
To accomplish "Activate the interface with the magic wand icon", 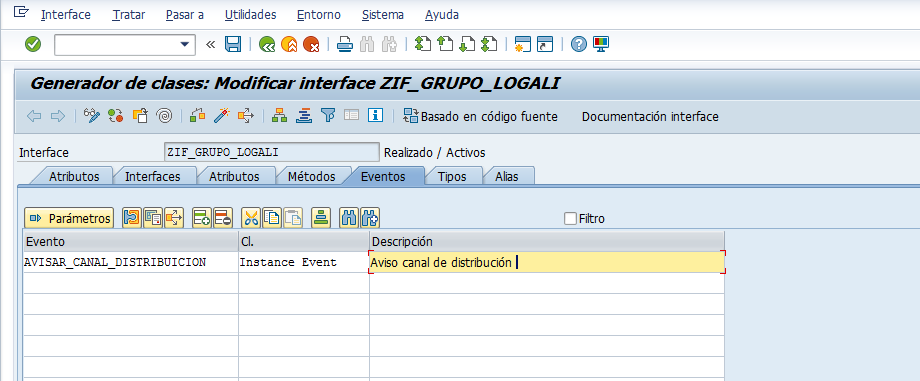I will point(221,116).
